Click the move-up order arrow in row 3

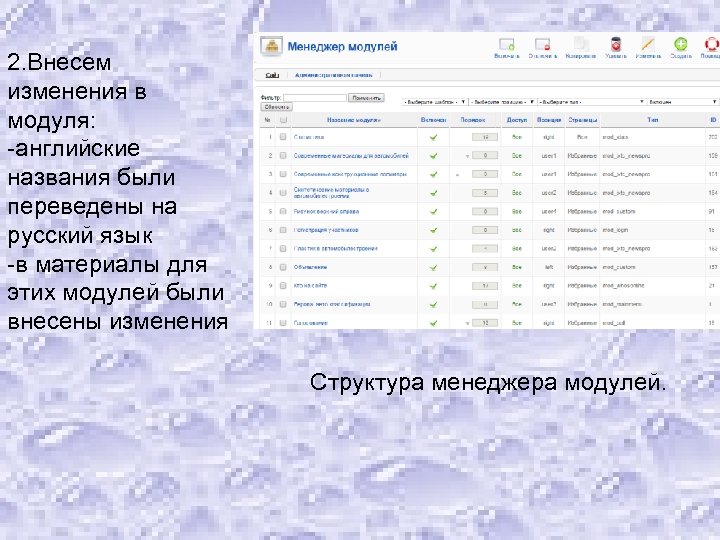click(x=457, y=174)
